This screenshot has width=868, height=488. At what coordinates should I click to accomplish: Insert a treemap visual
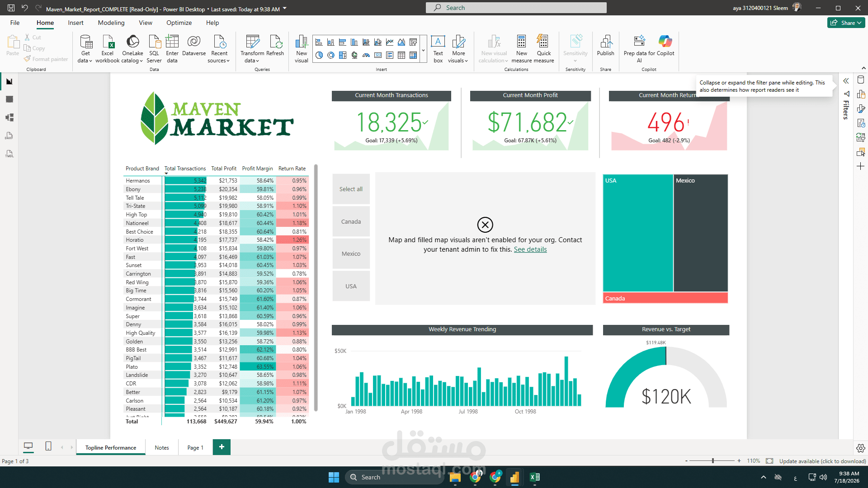(x=342, y=55)
